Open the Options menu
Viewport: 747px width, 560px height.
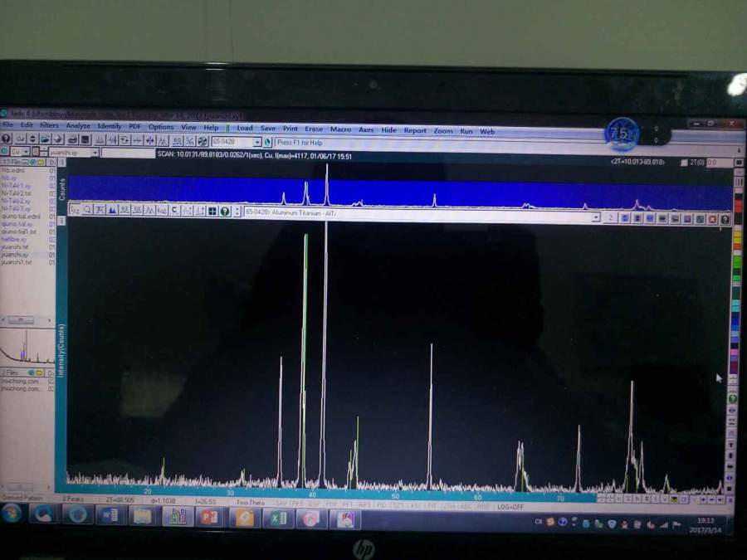tap(161, 127)
